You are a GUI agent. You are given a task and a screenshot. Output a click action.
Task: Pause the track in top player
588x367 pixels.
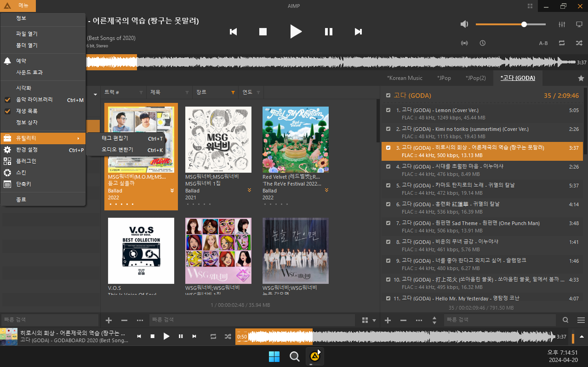[x=329, y=32]
